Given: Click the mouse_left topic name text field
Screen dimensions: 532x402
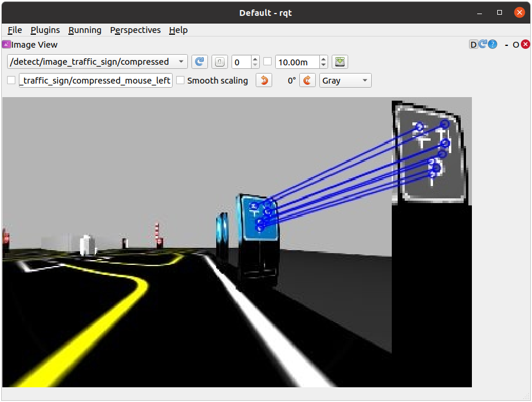Looking at the screenshot, I should (x=95, y=81).
